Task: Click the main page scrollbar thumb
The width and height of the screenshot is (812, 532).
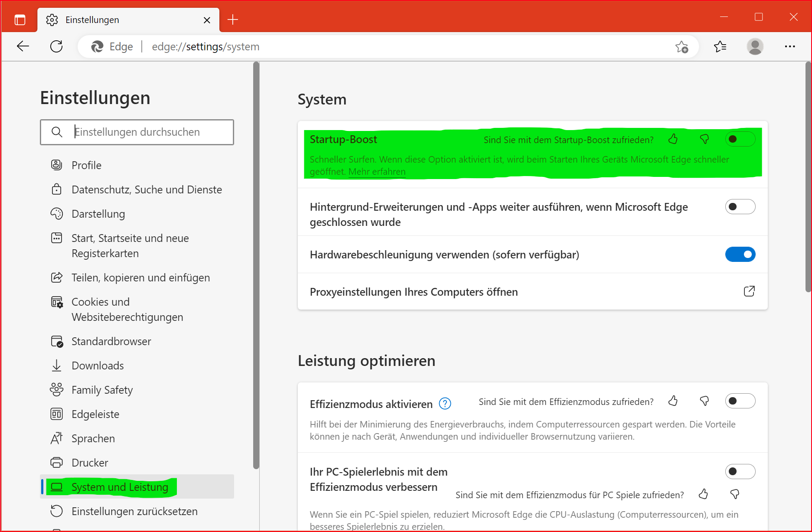Action: point(808,177)
